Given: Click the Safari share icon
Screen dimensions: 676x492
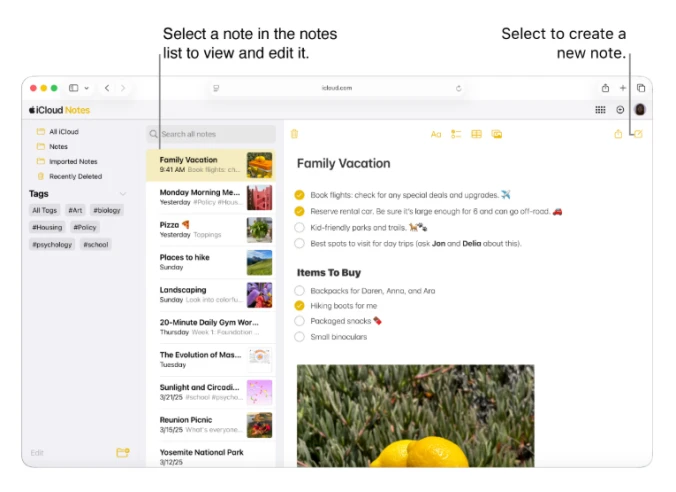Looking at the screenshot, I should 605,88.
